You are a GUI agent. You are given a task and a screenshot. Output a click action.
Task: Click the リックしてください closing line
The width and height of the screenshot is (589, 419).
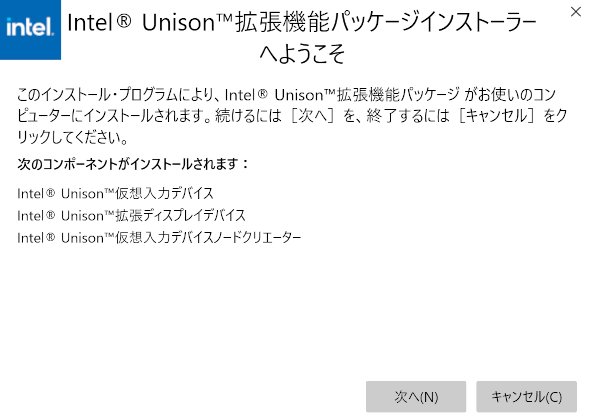pyautogui.click(x=72, y=137)
